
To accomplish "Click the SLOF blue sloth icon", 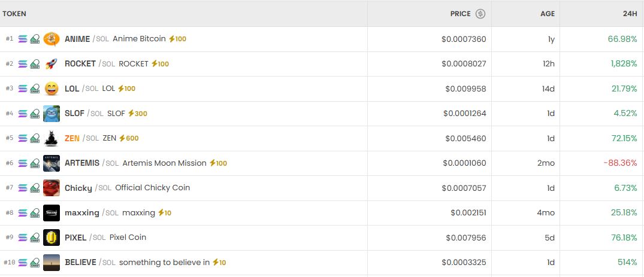I will [x=52, y=114].
